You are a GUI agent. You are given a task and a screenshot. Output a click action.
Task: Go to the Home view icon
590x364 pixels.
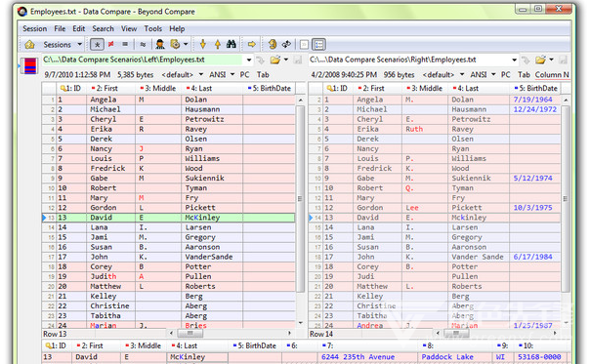[x=29, y=45]
